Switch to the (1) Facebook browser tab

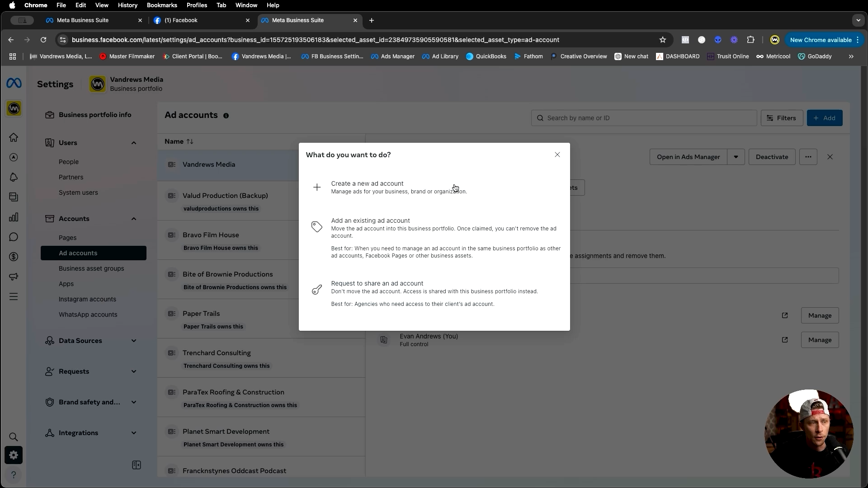point(202,20)
